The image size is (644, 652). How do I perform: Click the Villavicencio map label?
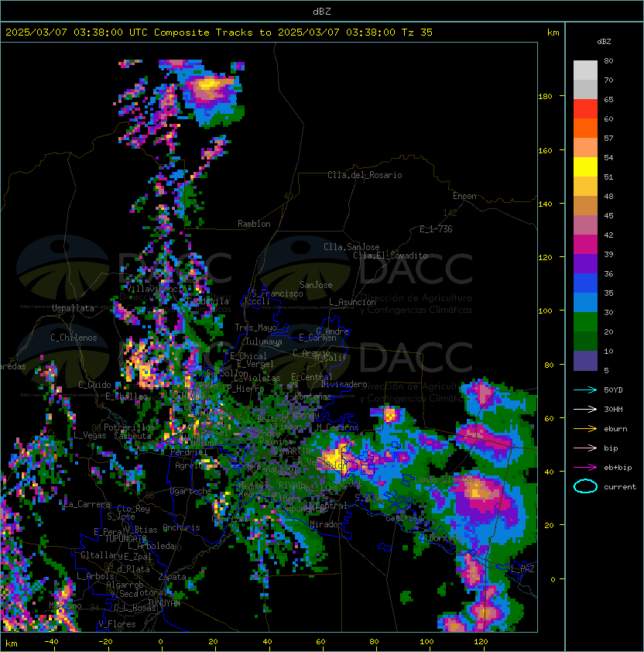[x=156, y=289]
